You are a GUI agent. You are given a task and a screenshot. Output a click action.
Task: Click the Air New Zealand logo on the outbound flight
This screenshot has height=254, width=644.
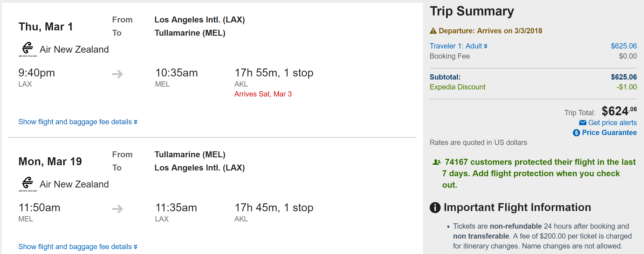(x=28, y=49)
